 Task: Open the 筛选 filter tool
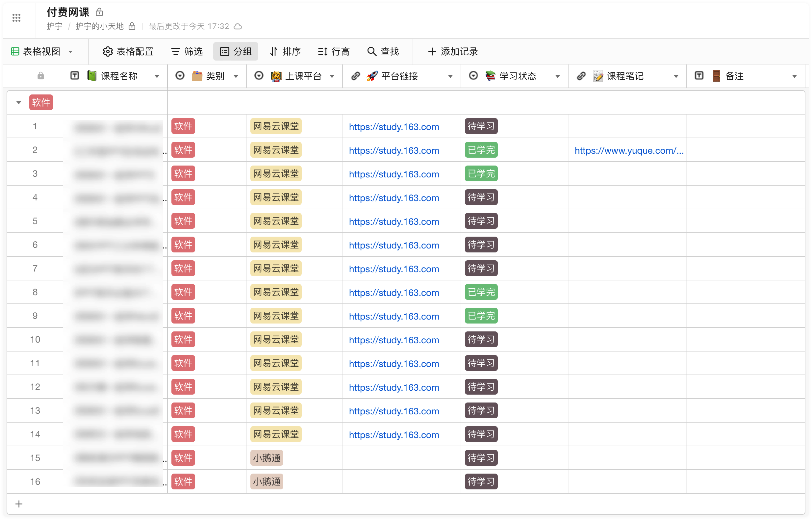tap(187, 51)
